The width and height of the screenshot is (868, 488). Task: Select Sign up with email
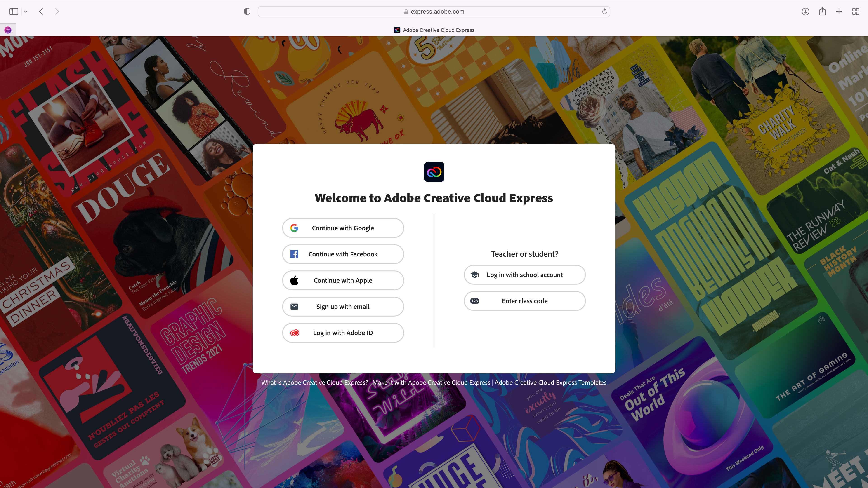pyautogui.click(x=343, y=307)
